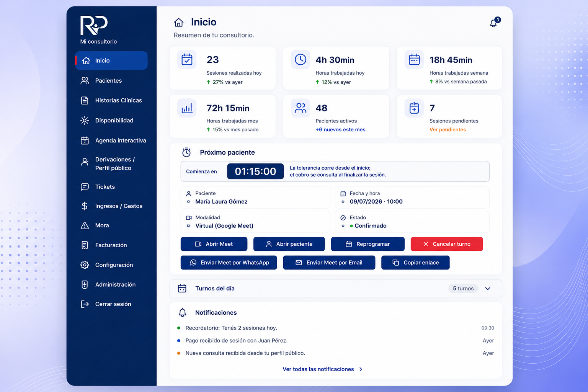The height and width of the screenshot is (392, 588).
Task: Click the '15% vs mes pasado' trend text
Action: point(235,130)
